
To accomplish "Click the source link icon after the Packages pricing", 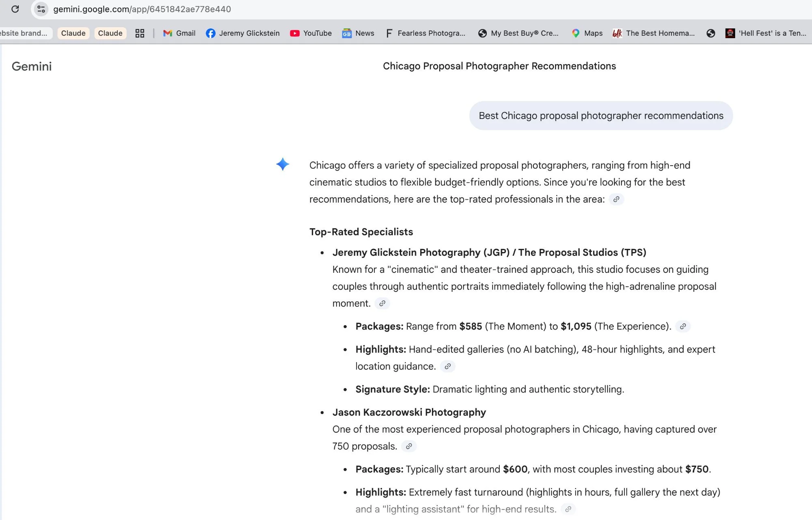I will [684, 326].
